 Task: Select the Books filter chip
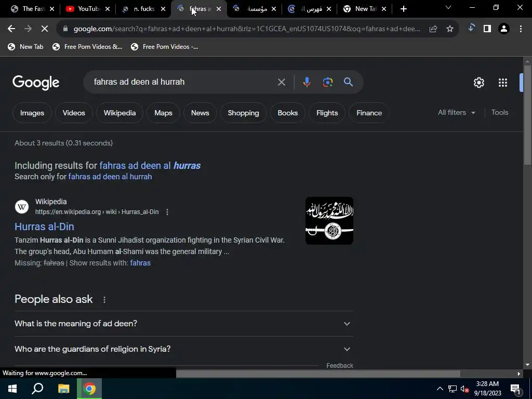[288, 113]
